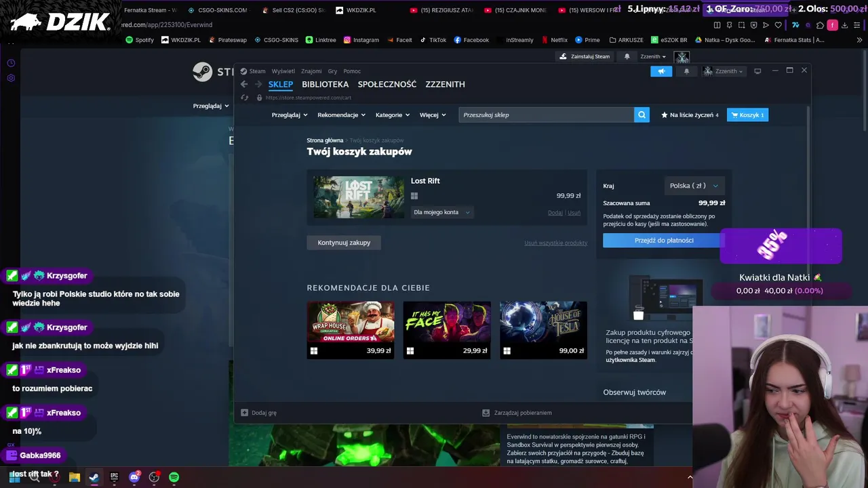Open the Polska (zł) country dropdown

click(x=694, y=186)
